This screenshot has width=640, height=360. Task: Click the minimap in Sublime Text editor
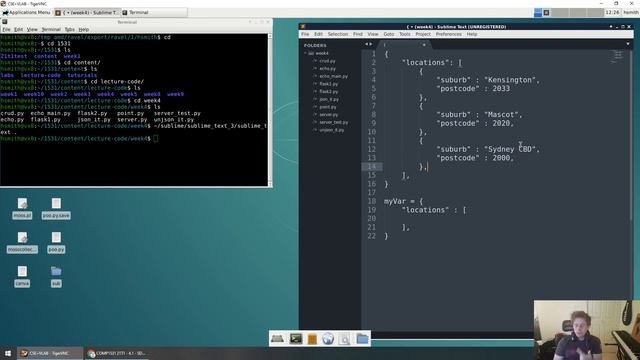pos(617,57)
